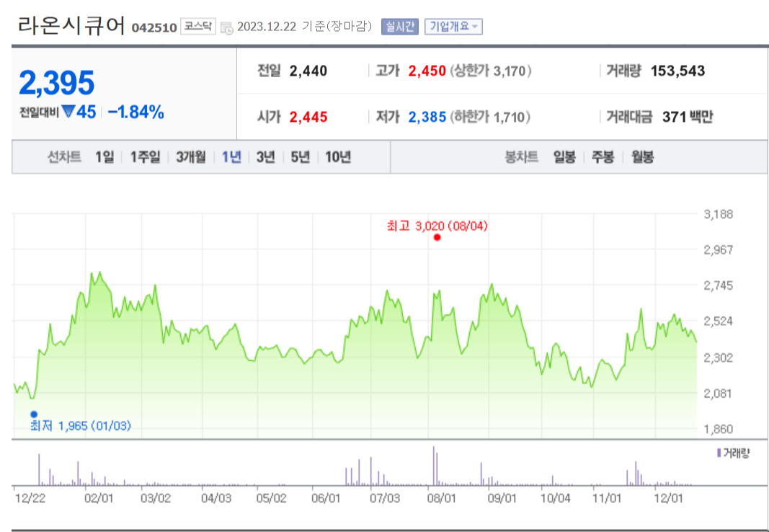Image resolution: width=769 pixels, height=532 pixels.
Task: Click the 10/04 date axis label
Action: (556, 499)
